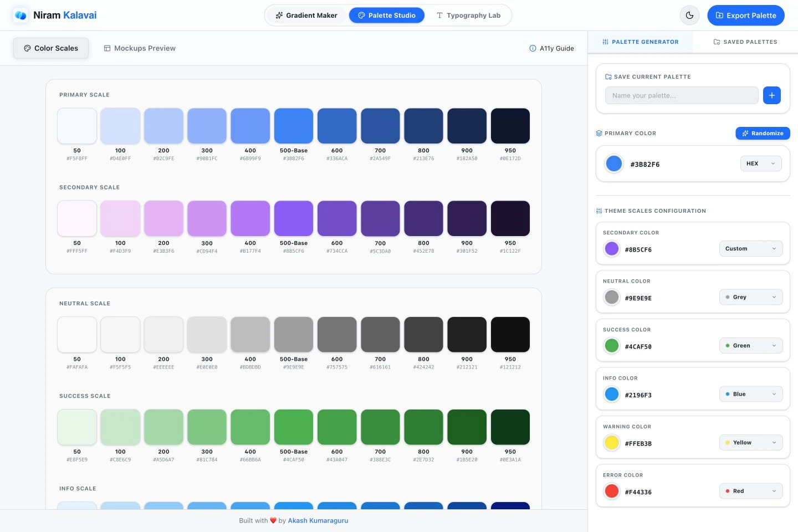This screenshot has height=532, width=798.
Task: Click the primary color circle #3B82F6
Action: 614,163
